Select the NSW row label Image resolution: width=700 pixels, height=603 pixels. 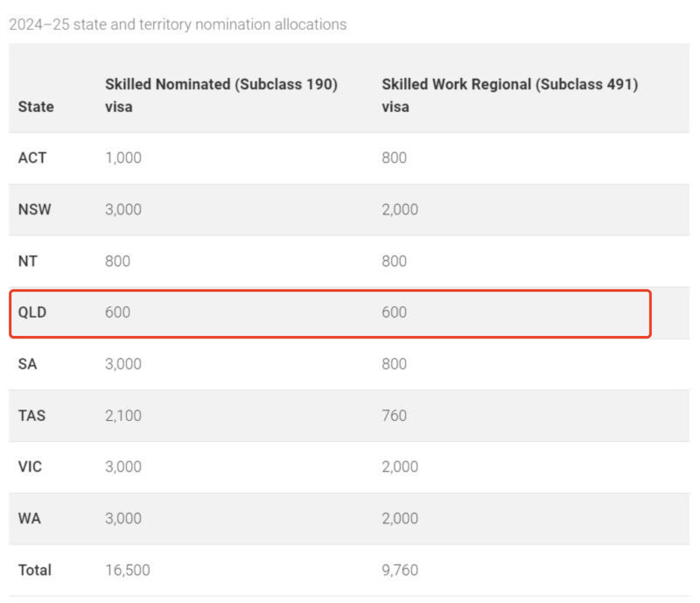(x=34, y=210)
